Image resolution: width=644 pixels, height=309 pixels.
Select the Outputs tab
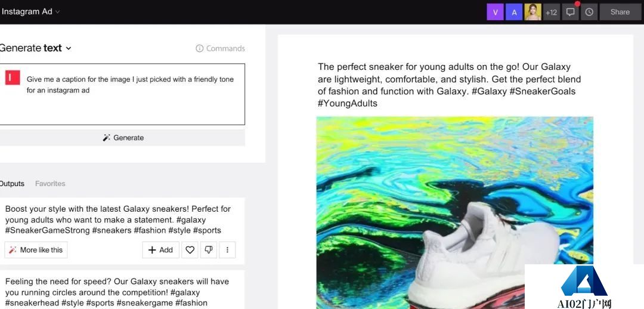[x=12, y=184]
